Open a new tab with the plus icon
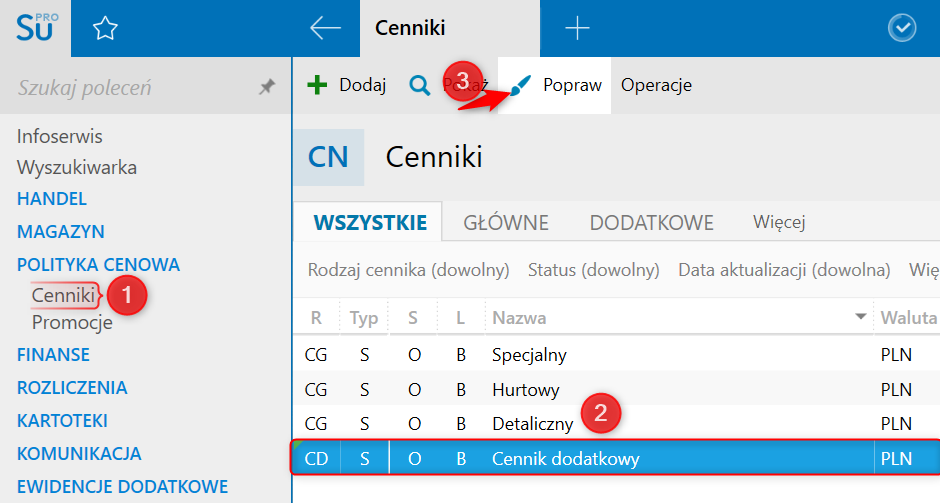940x503 pixels. point(577,29)
